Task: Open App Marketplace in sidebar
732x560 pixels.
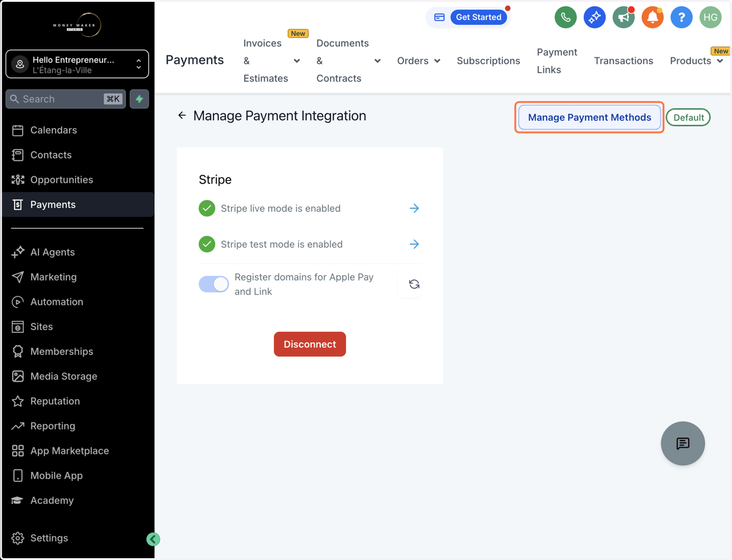Action: click(x=77, y=451)
